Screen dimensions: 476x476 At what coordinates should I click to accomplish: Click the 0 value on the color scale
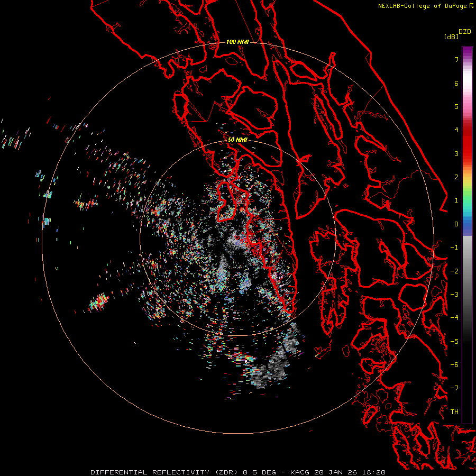(x=456, y=224)
